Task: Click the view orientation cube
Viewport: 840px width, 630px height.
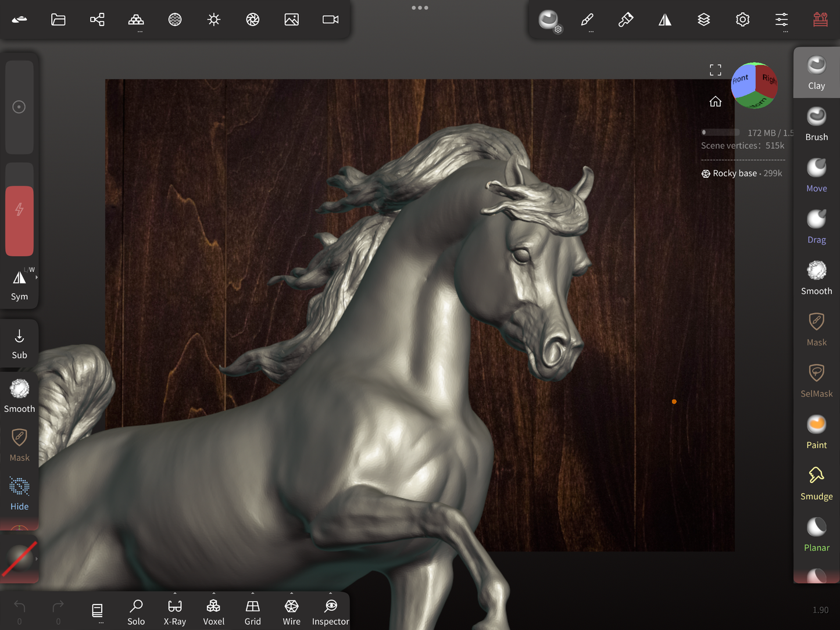Action: tap(755, 85)
